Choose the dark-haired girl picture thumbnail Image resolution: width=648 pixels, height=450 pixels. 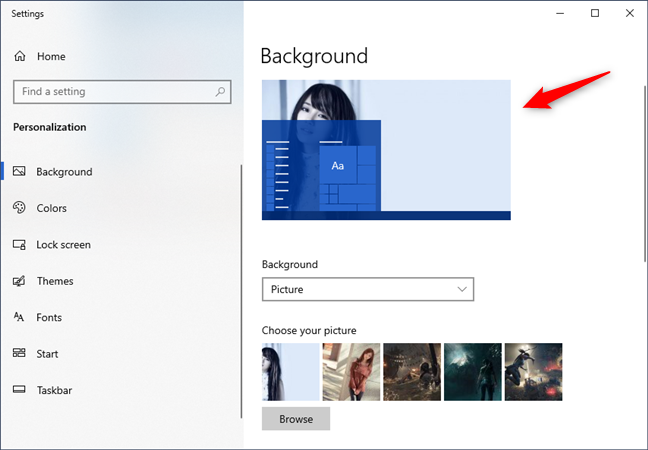[291, 372]
